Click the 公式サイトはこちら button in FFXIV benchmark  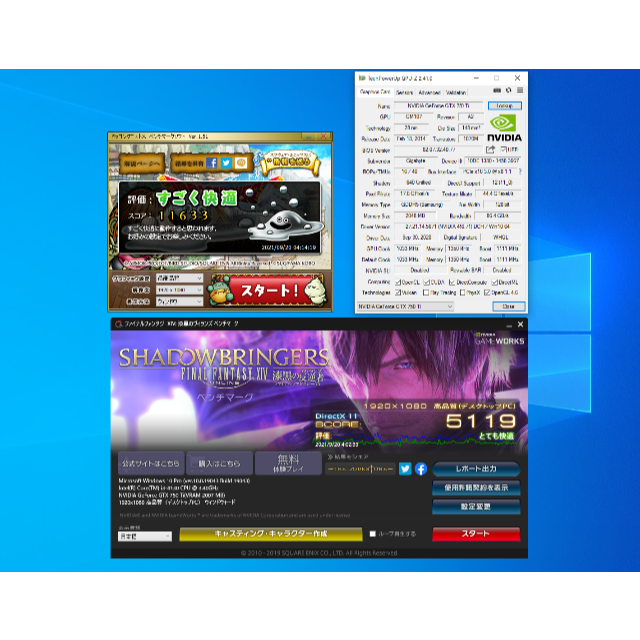pos(151,463)
